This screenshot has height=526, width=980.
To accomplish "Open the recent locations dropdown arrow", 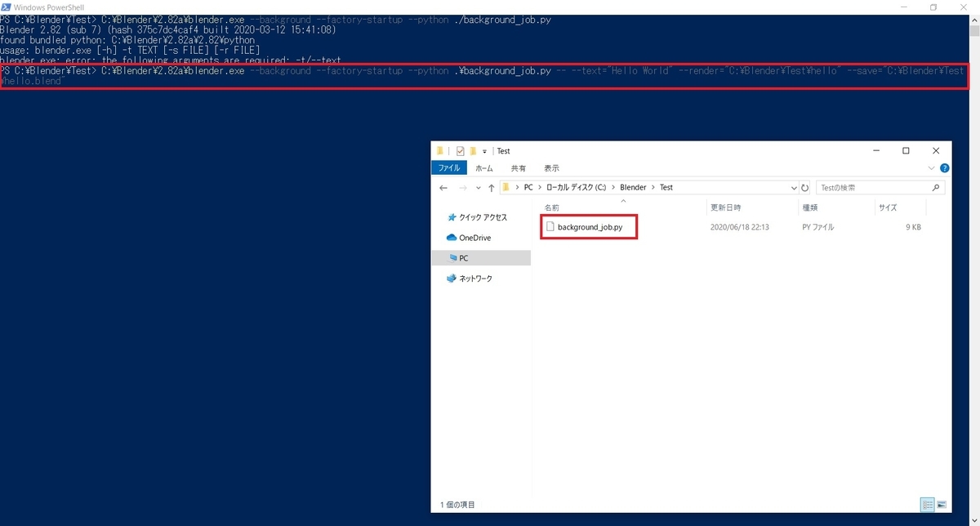I will (478, 188).
